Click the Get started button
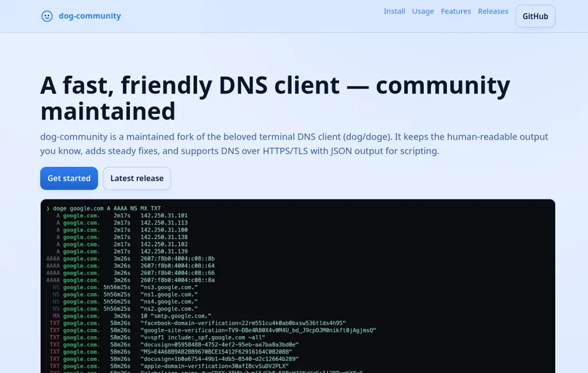The height and width of the screenshot is (373, 588). (69, 178)
